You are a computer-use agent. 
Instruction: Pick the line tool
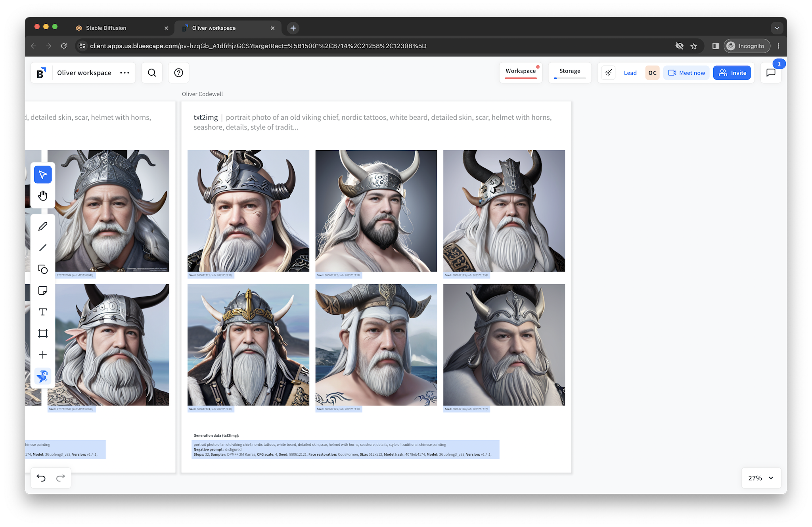point(43,248)
